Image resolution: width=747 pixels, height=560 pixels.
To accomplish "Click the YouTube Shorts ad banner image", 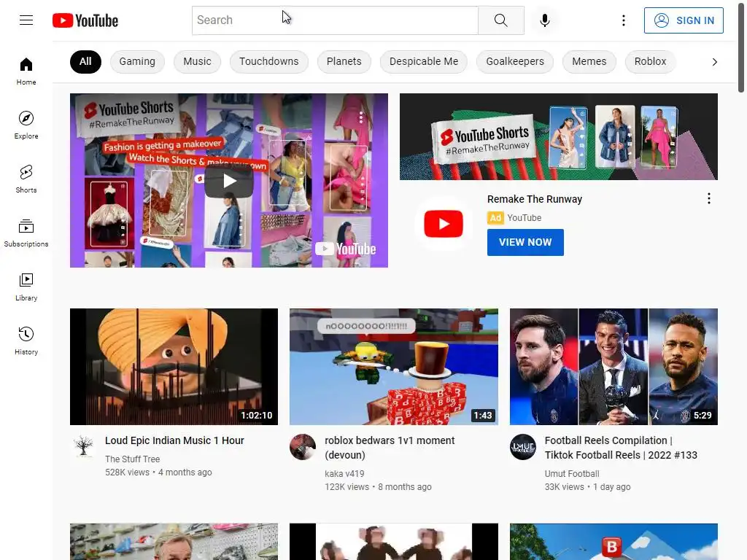I will click(x=558, y=136).
